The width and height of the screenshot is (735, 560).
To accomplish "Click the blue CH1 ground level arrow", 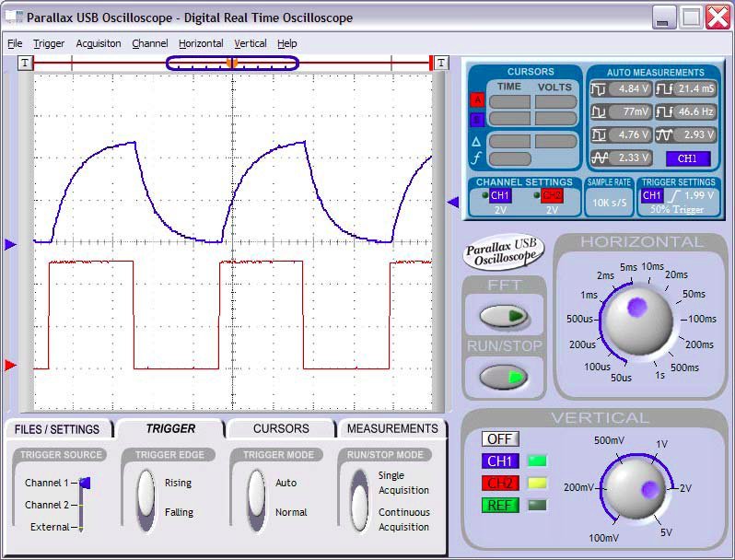I will tap(11, 244).
